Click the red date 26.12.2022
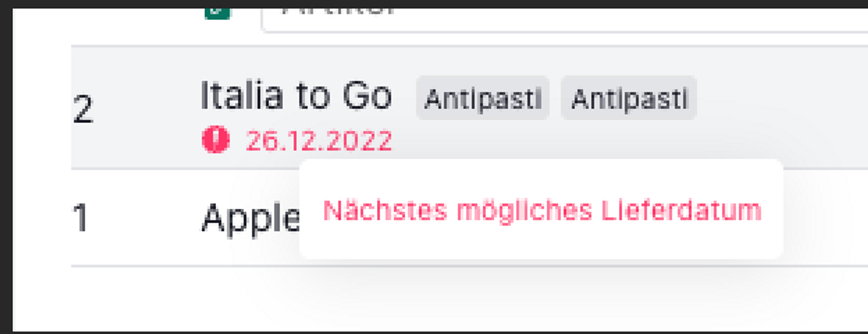This screenshot has height=334, width=868. pyautogui.click(x=319, y=141)
